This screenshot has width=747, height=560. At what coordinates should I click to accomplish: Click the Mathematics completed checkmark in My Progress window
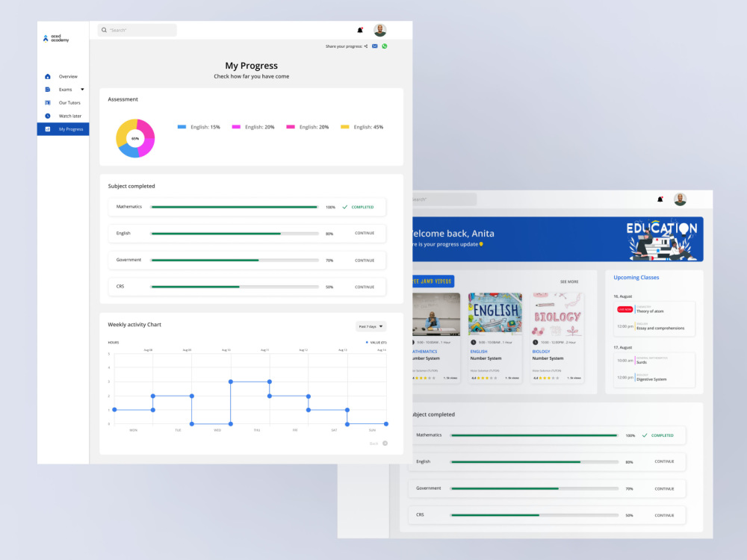345,207
